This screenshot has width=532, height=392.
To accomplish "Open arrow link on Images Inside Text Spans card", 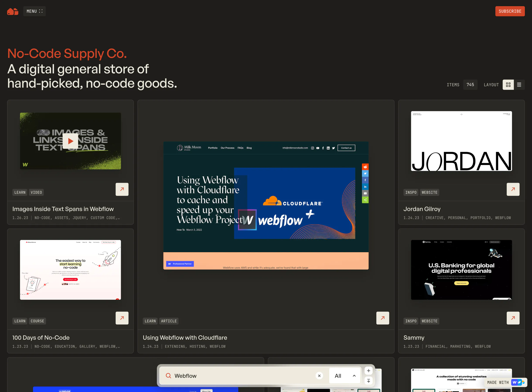I will pos(122,189).
